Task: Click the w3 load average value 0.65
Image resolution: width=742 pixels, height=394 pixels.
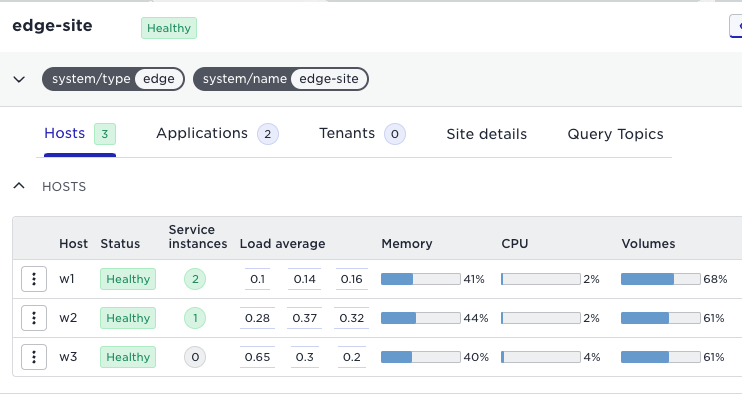Action: tap(257, 357)
